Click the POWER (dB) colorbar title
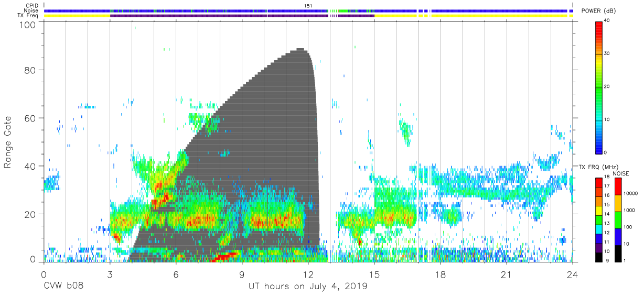This screenshot has width=644, height=297. (598, 10)
